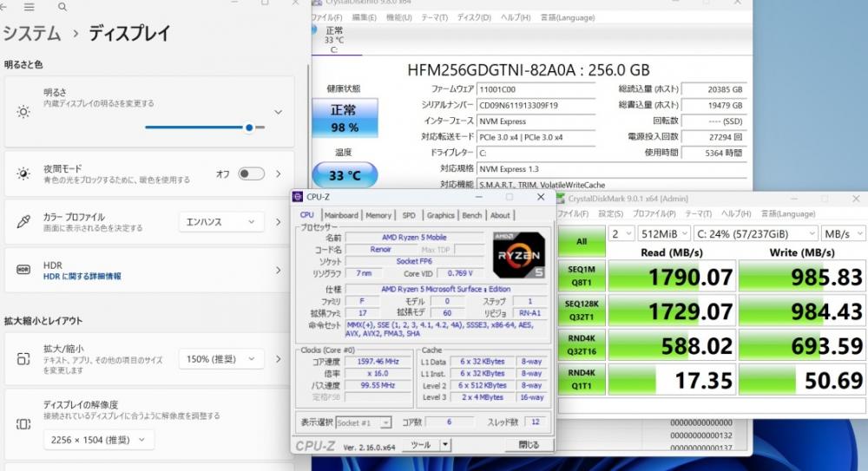Click the HDR icon
The width and height of the screenshot is (868, 471).
pyautogui.click(x=23, y=270)
